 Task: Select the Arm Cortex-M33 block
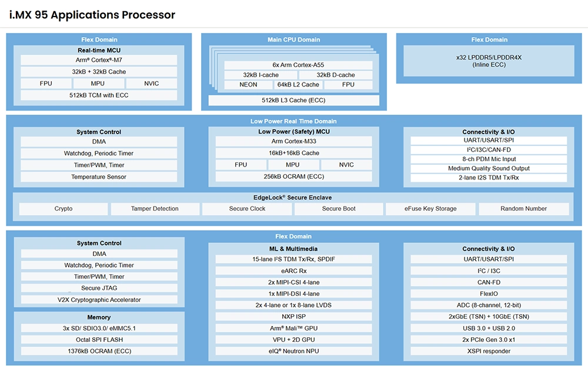[293, 141]
